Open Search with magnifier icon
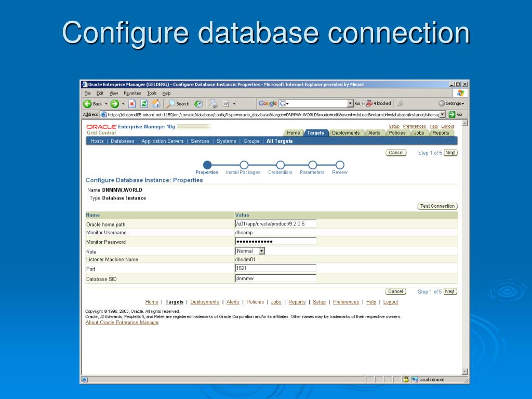Screen dimensions: 532x399 click(171, 103)
